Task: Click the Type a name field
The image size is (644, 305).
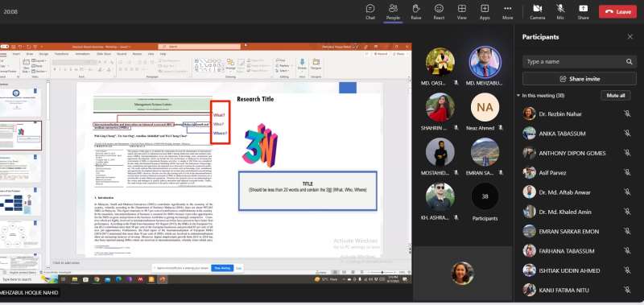Action: (x=574, y=62)
